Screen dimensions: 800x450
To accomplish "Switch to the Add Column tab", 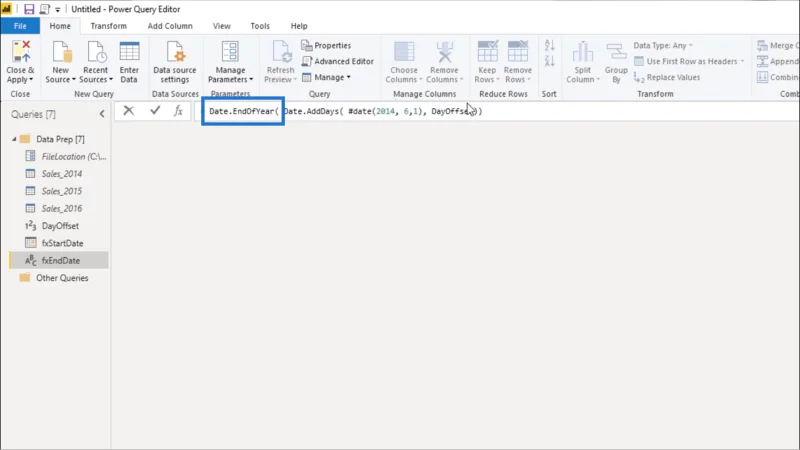I will (170, 26).
